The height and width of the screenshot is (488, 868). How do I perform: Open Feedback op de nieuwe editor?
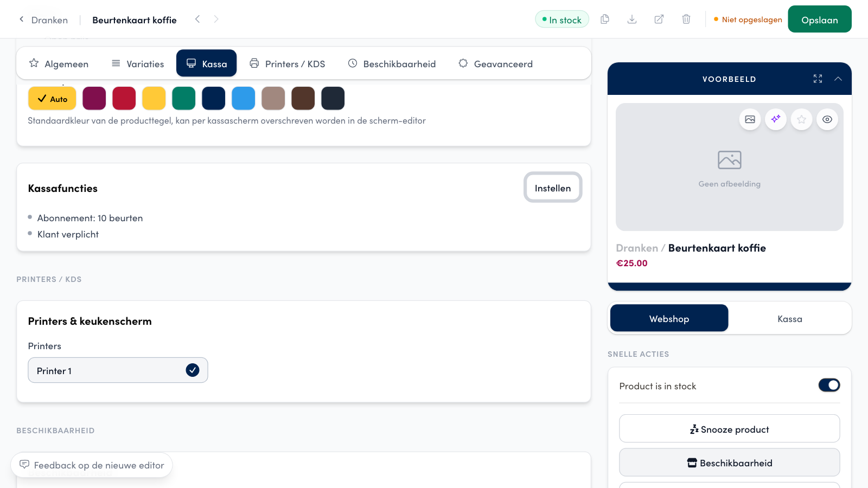tap(92, 465)
